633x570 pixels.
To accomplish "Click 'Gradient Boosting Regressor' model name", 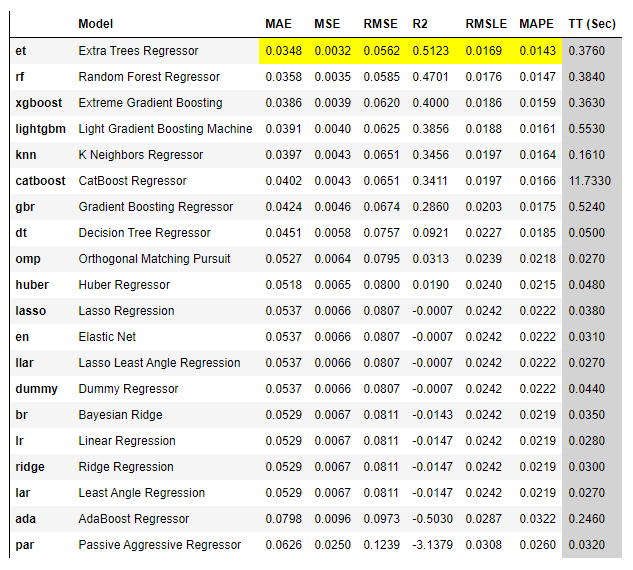I will (155, 207).
